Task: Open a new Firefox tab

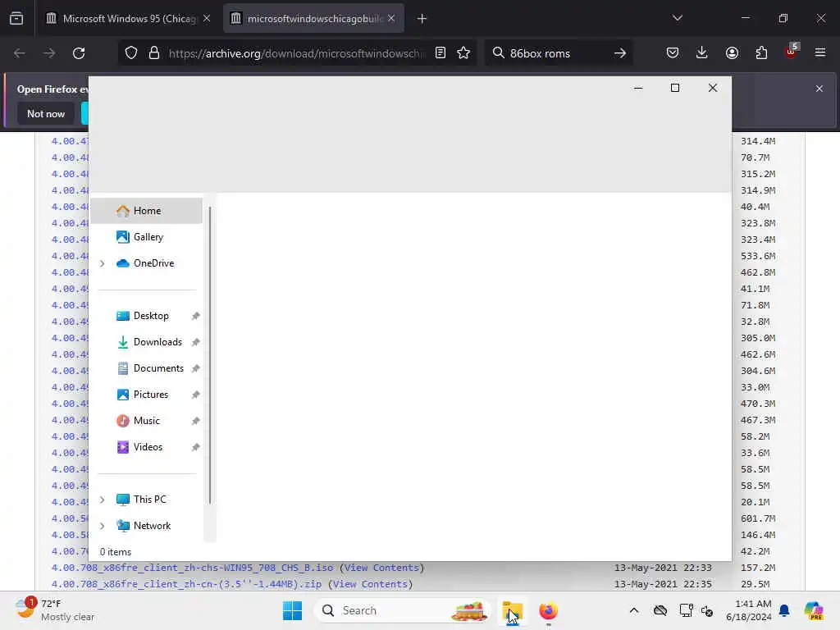Action: 422,19
